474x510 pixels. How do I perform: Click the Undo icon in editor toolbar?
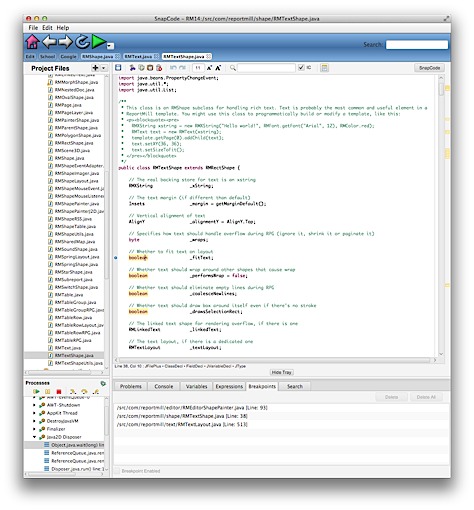point(173,68)
